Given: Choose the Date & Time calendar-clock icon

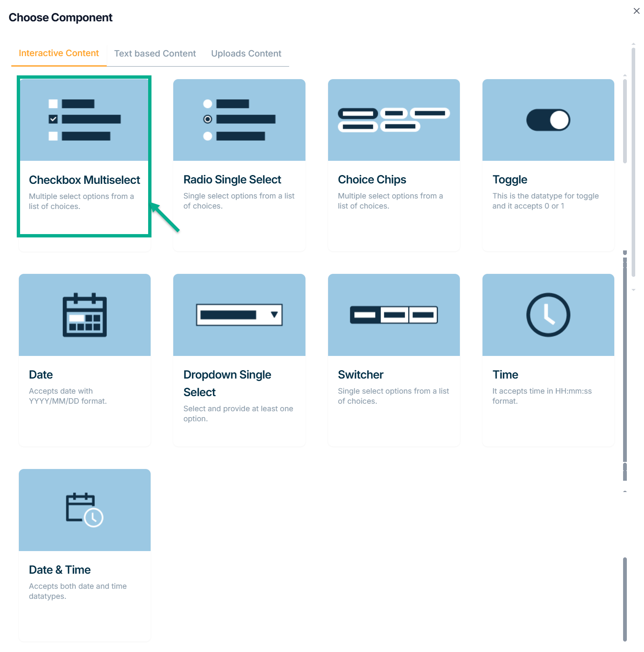Looking at the screenshot, I should pyautogui.click(x=85, y=510).
